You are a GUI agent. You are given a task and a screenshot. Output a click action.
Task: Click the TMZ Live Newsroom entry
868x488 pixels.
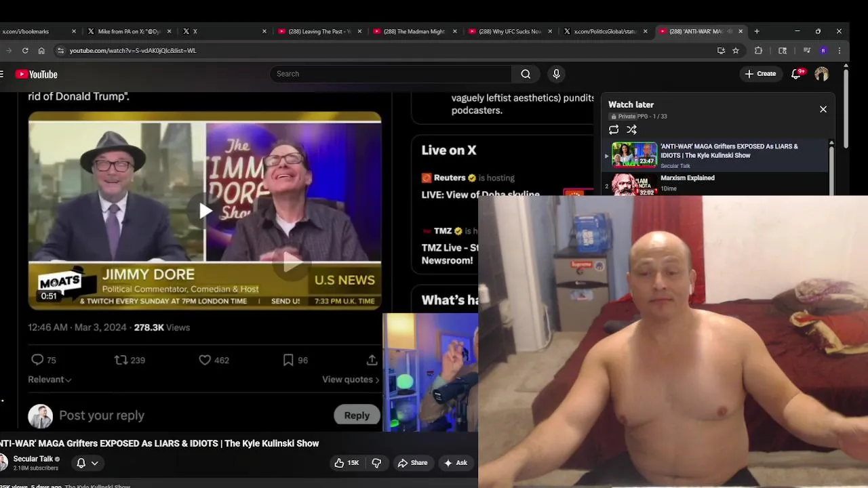click(450, 254)
